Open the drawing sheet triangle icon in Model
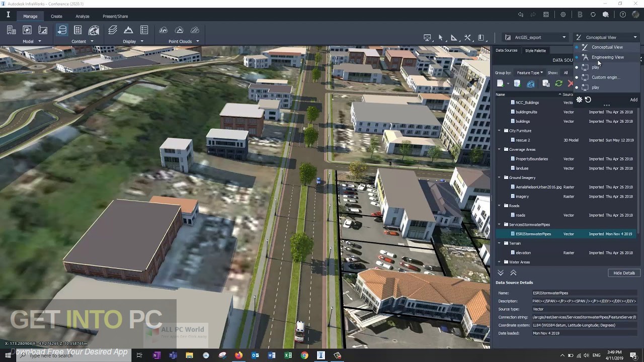The width and height of the screenshot is (644, 362). click(x=43, y=30)
